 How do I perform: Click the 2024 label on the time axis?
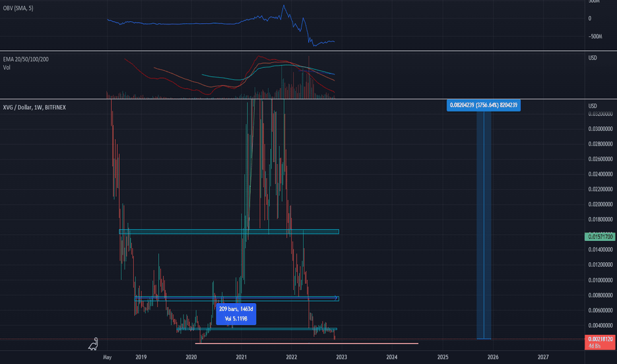pos(392,357)
